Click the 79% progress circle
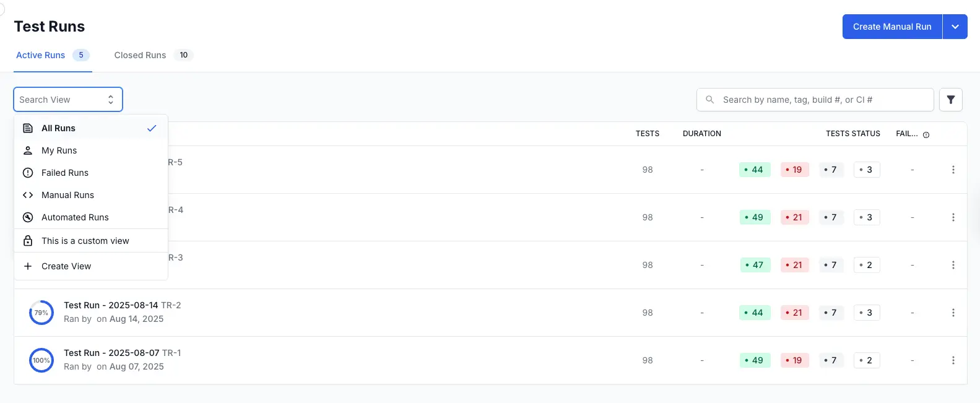The image size is (980, 403). [41, 313]
